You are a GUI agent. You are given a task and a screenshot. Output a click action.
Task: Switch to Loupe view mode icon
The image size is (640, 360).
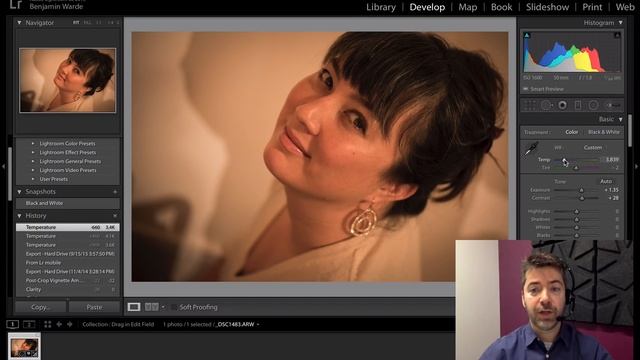pyautogui.click(x=134, y=307)
